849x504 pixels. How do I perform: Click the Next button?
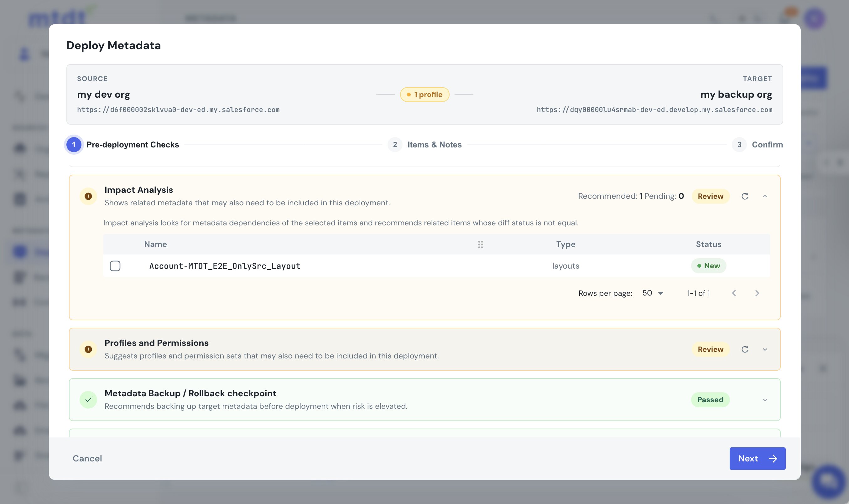click(x=757, y=459)
